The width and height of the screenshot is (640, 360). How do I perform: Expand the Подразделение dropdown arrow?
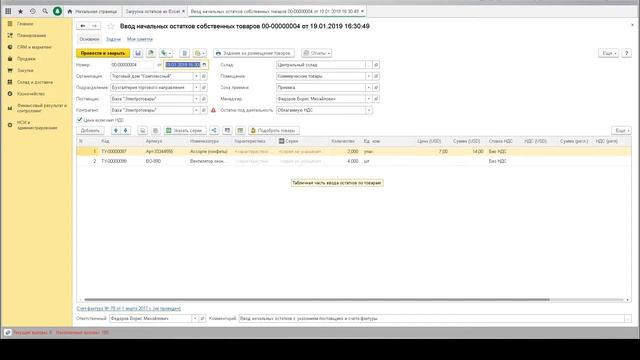click(196, 87)
